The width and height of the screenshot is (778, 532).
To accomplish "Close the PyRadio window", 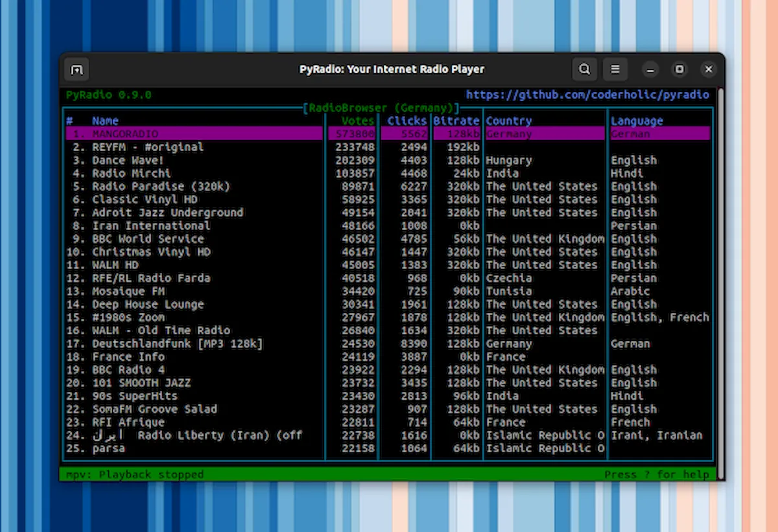I will [x=709, y=69].
